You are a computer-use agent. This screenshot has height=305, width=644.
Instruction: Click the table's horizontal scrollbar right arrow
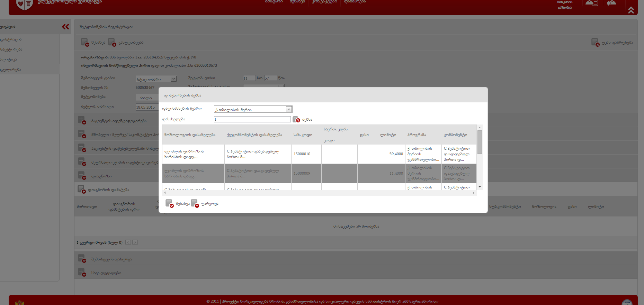pyautogui.click(x=473, y=193)
